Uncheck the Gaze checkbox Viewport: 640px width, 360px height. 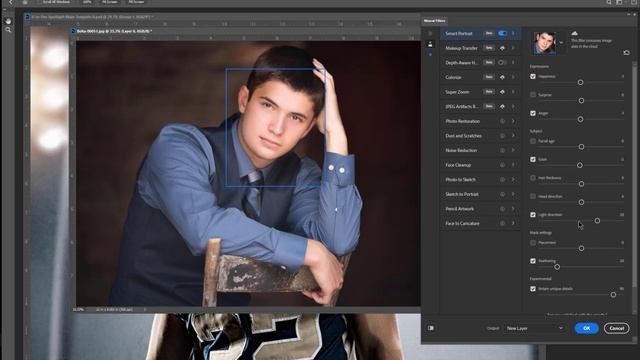click(533, 160)
